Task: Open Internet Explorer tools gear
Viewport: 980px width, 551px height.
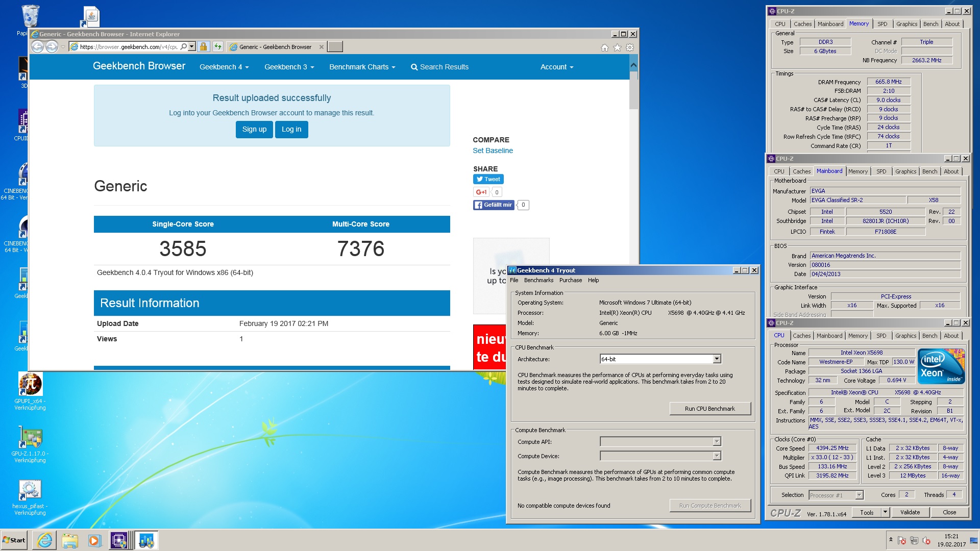Action: [x=630, y=47]
